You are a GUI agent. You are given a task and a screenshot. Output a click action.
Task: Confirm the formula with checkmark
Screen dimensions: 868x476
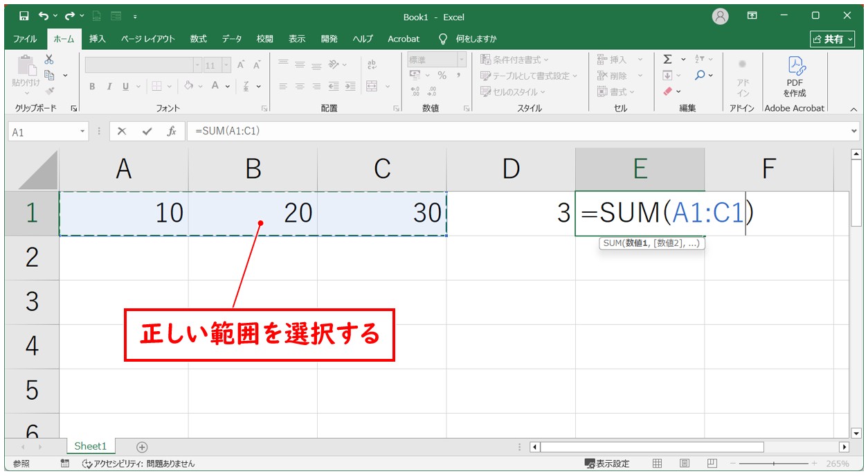click(147, 131)
